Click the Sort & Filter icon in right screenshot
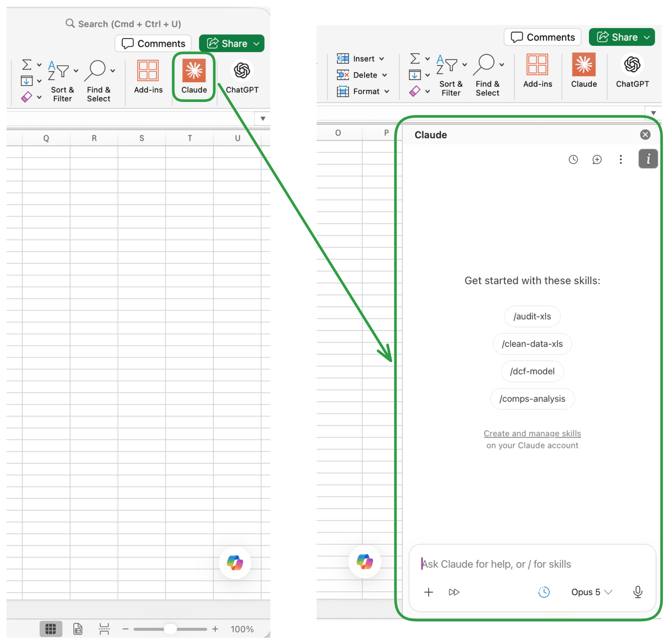Viewport: 668px width, 644px height. [446, 65]
